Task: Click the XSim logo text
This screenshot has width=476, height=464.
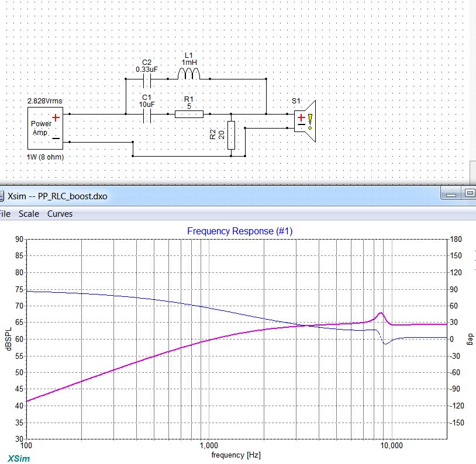Action: point(19,459)
